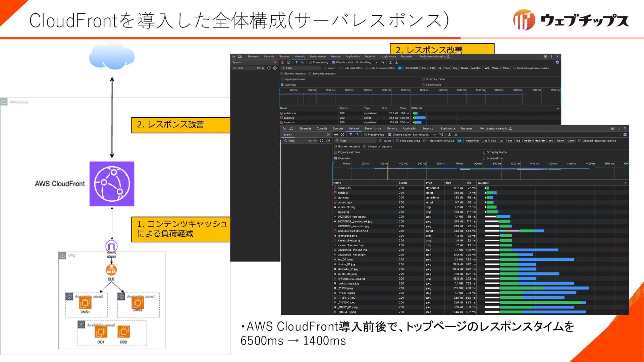This screenshot has width=644, height=362.
Task: Select CSS filter button in front DevTools
Action: pos(493,141)
